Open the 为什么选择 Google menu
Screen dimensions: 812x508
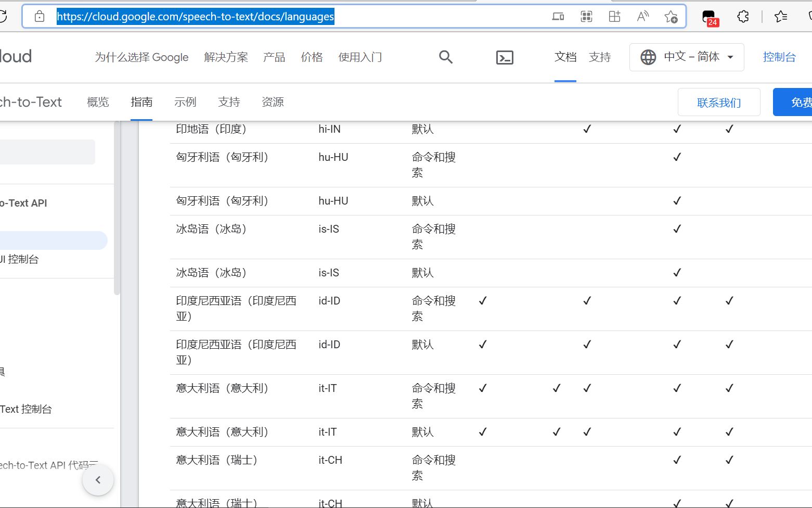tap(141, 57)
